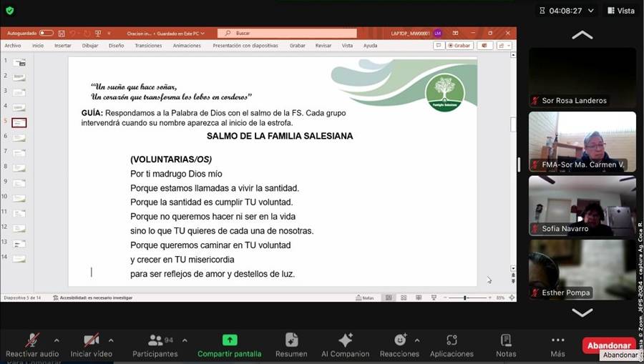Select slide 14 thumbnail
Screen dimensions: 644x364
pyautogui.click(x=19, y=259)
